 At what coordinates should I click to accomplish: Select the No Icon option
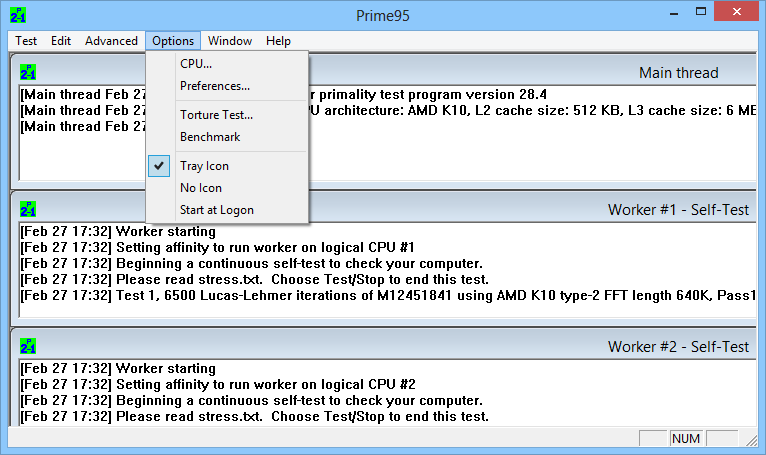(x=227, y=188)
